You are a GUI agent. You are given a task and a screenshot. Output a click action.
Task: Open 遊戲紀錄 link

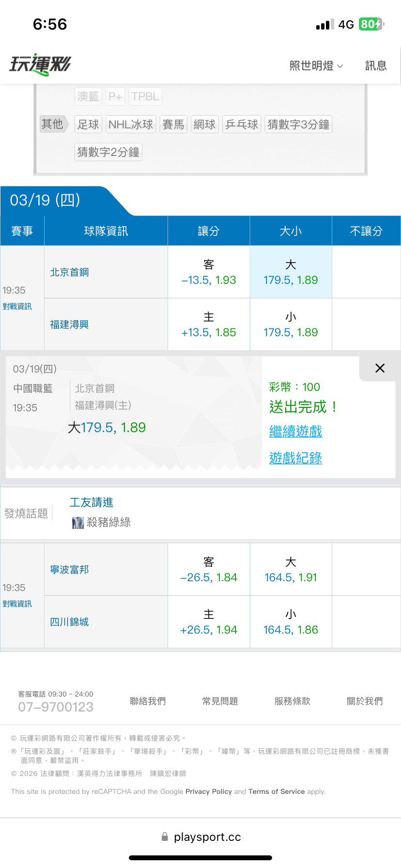coord(295,458)
